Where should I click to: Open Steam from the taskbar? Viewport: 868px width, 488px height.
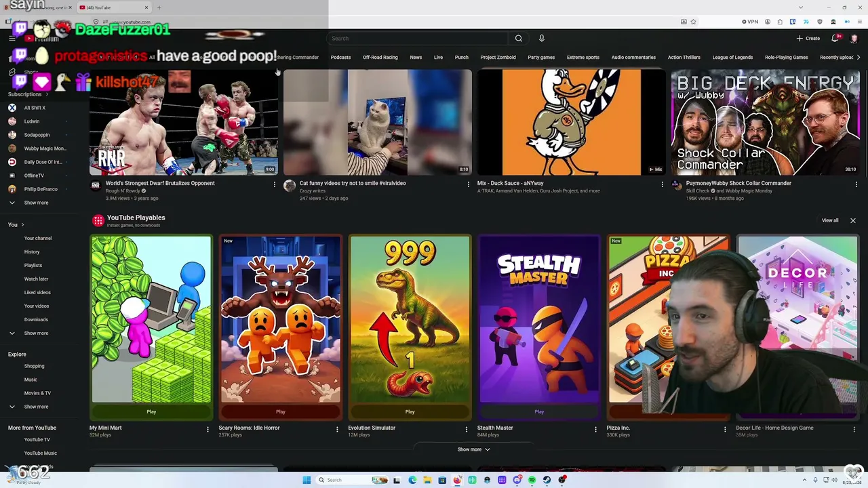click(547, 480)
